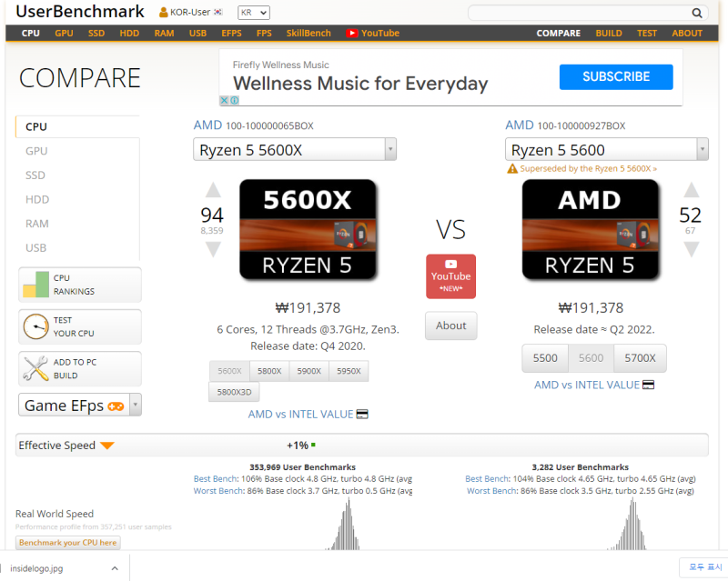Select the 5800X3D comparison chip
The image size is (728, 581).
(x=234, y=392)
